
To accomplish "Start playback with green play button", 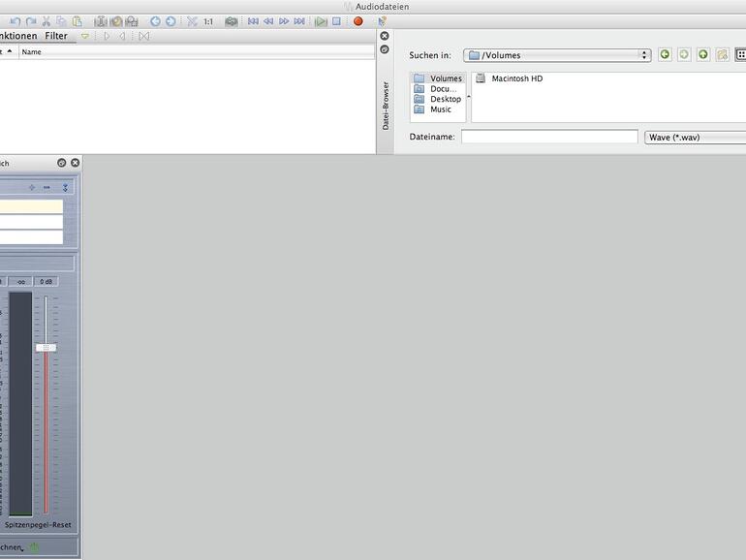I will click(x=321, y=21).
